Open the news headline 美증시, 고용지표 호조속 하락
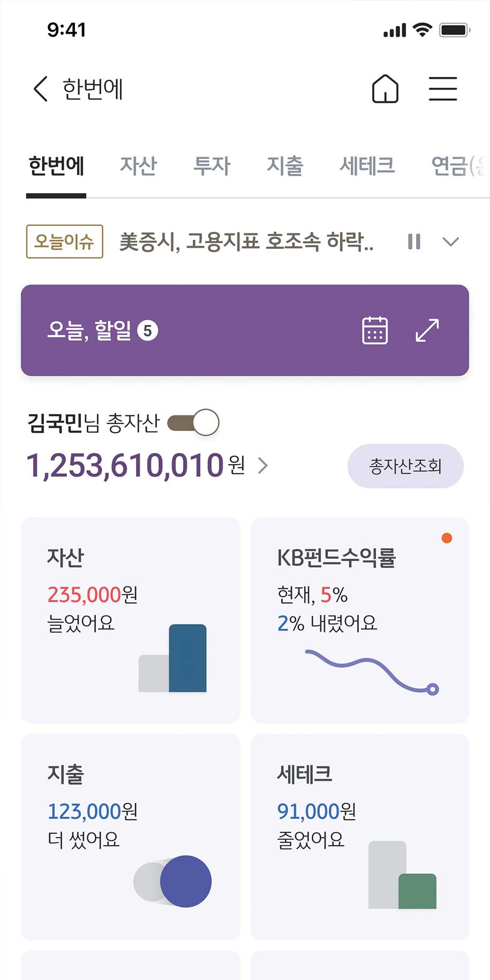490x980 pixels. pos(246,241)
